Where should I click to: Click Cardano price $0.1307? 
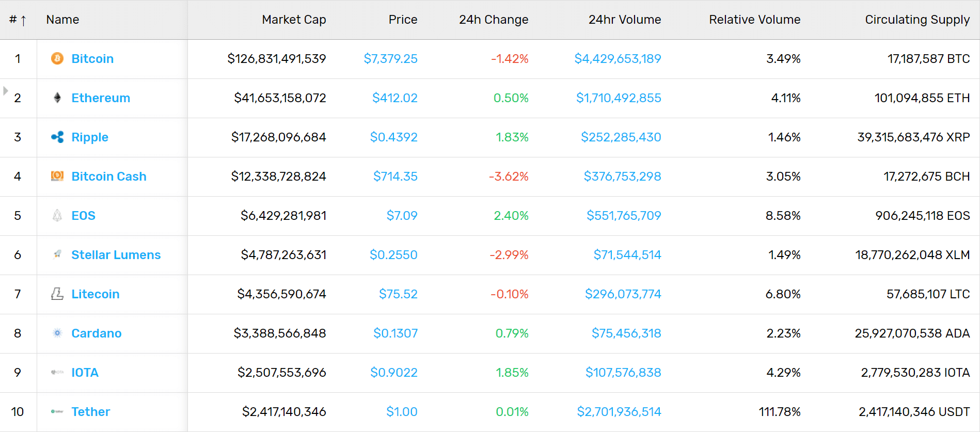point(396,333)
